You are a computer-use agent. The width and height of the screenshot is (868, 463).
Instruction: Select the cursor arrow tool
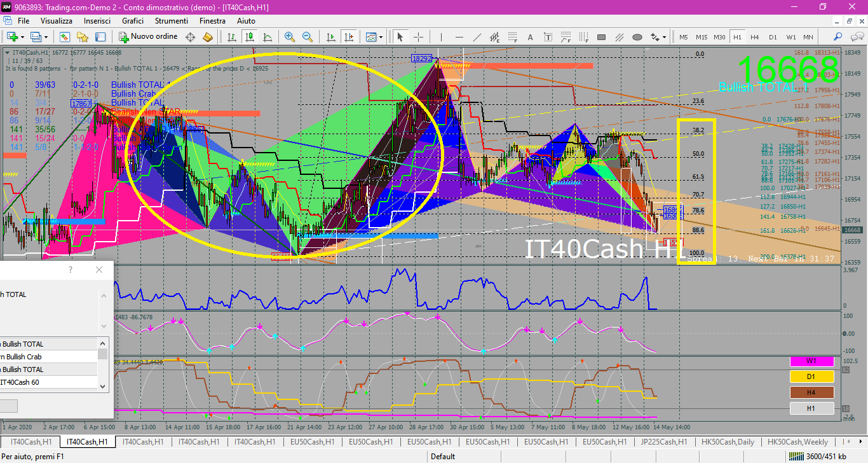[x=400, y=37]
